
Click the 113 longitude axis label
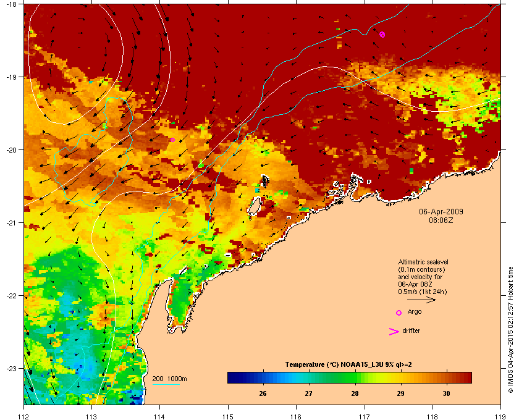point(91,416)
